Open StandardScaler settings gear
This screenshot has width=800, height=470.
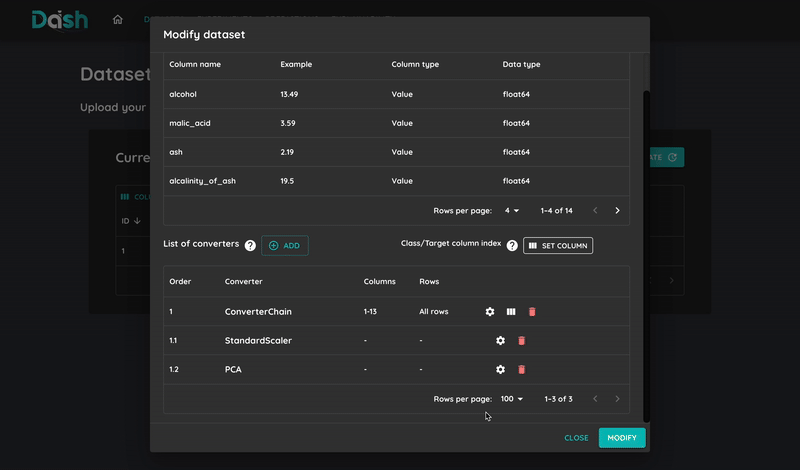[x=501, y=340]
